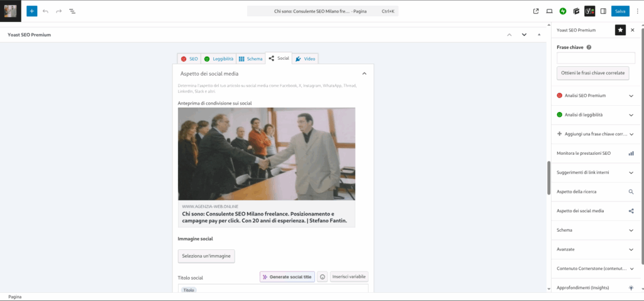This screenshot has height=301, width=644.
Task: Open the emoji picker smiley icon
Action: point(323,276)
